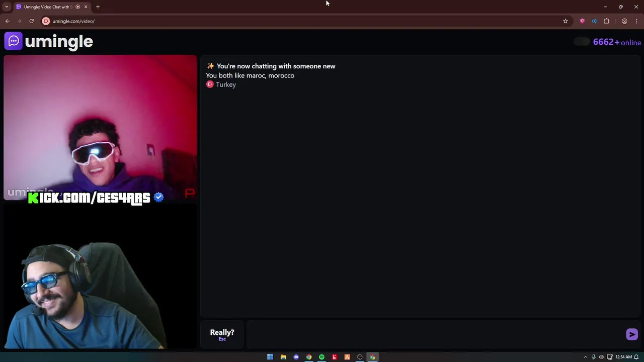
Task: Open the volume control in system tray
Action: (601, 357)
